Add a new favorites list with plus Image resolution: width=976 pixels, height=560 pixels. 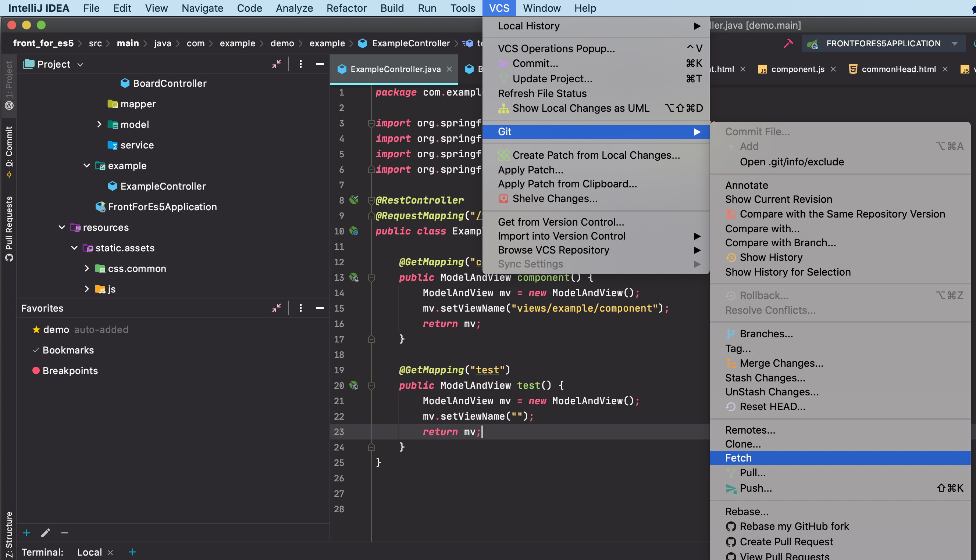(26, 533)
